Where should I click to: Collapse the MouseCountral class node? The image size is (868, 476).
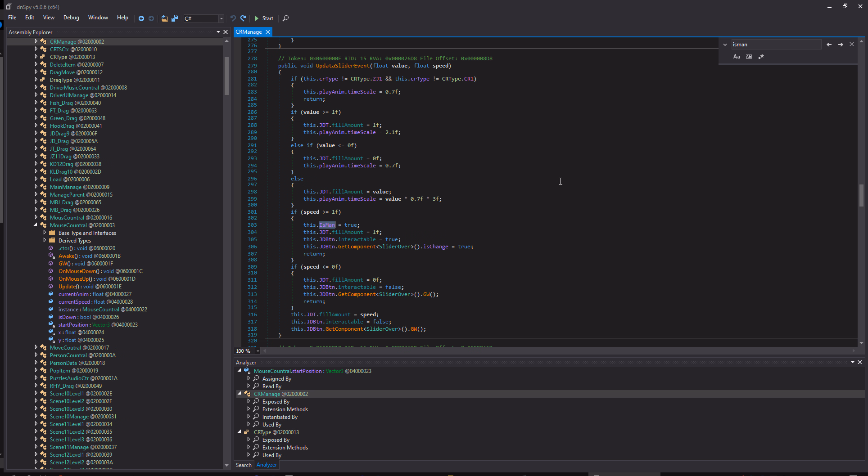tap(36, 225)
